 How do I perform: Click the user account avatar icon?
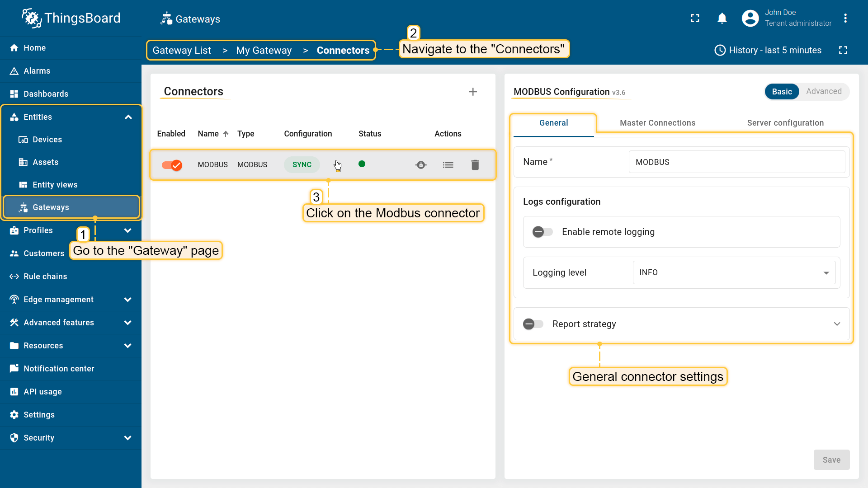point(750,19)
